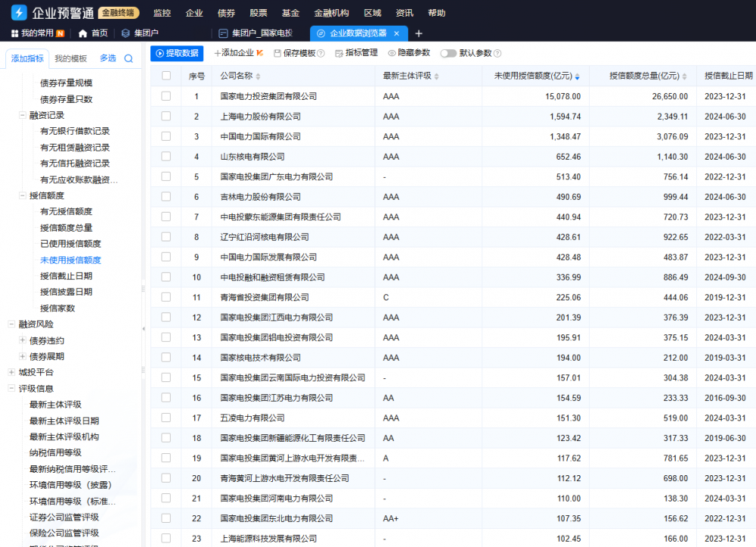Click the search magnifier in indicator panel

tap(129, 59)
